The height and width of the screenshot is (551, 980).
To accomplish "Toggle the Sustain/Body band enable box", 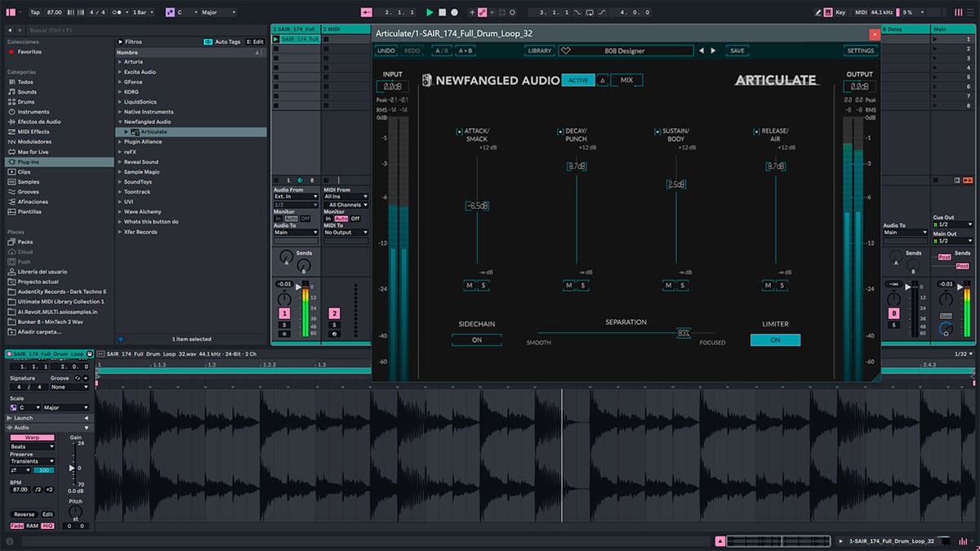I will point(657,131).
